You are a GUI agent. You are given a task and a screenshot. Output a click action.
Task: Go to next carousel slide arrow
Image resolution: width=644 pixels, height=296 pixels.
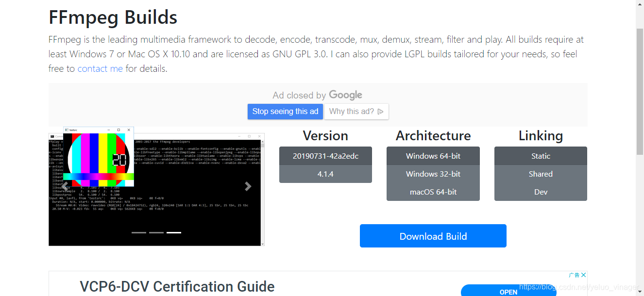point(248,186)
